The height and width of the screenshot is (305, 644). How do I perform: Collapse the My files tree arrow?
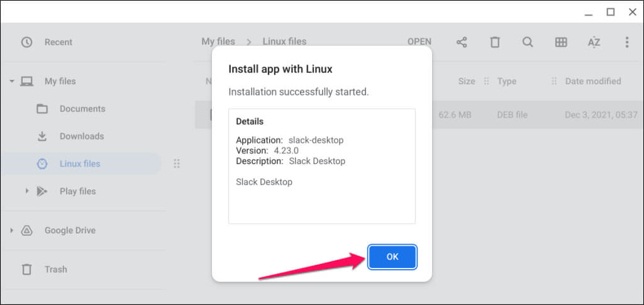(x=12, y=81)
